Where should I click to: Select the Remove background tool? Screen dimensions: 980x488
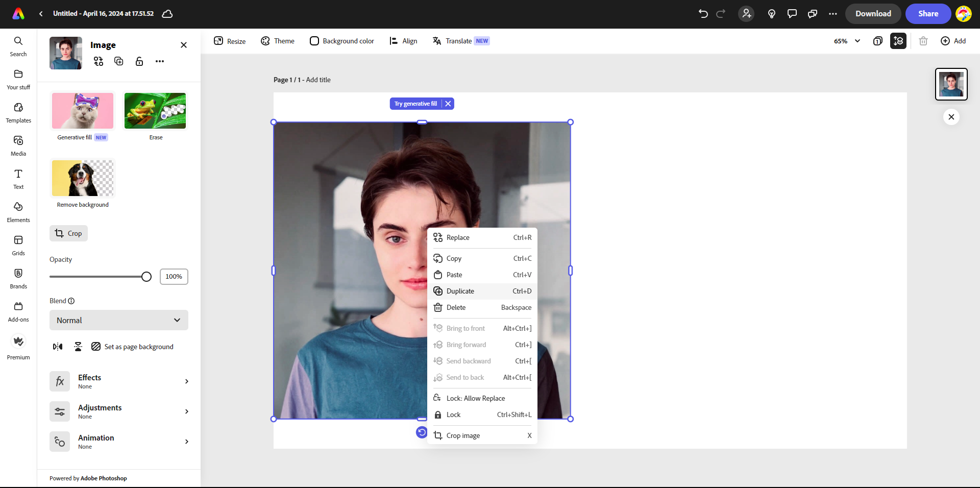tap(82, 178)
